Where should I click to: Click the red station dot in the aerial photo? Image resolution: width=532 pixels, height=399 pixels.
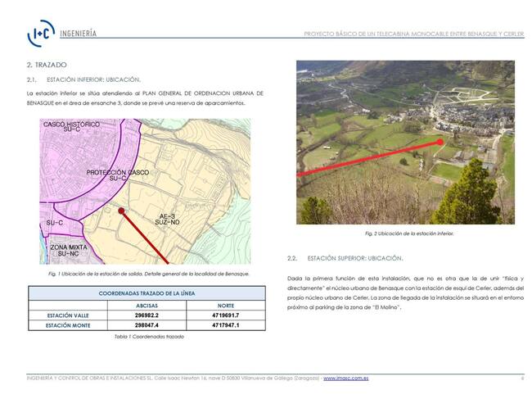pos(440,142)
